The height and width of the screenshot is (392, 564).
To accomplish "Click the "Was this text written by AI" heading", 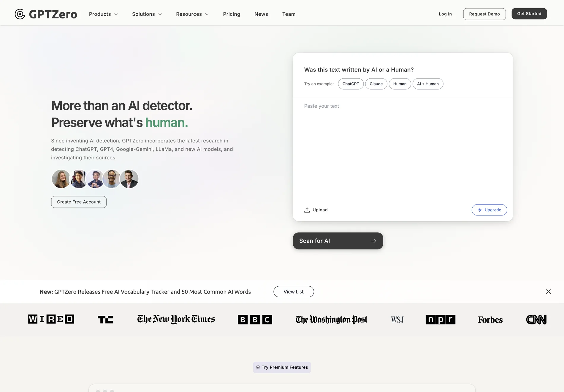I will coord(359,70).
